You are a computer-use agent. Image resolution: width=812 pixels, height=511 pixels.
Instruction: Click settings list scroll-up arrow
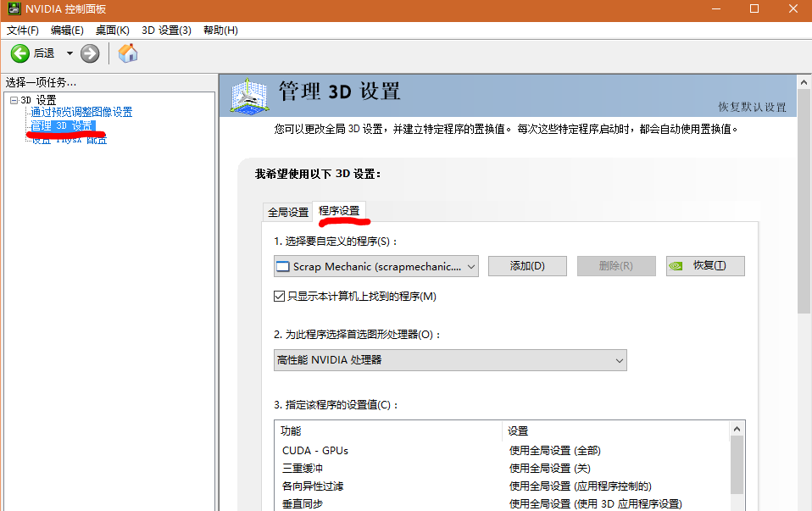tap(737, 429)
